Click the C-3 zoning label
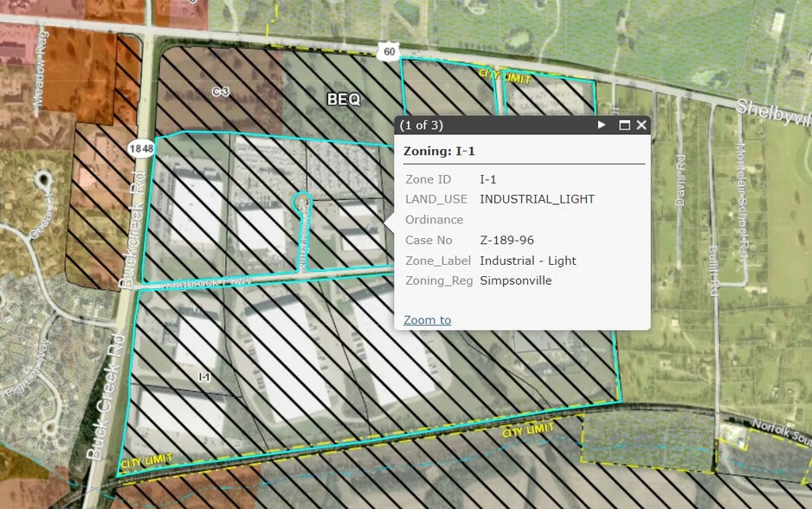Image resolution: width=812 pixels, height=509 pixels. point(220,91)
